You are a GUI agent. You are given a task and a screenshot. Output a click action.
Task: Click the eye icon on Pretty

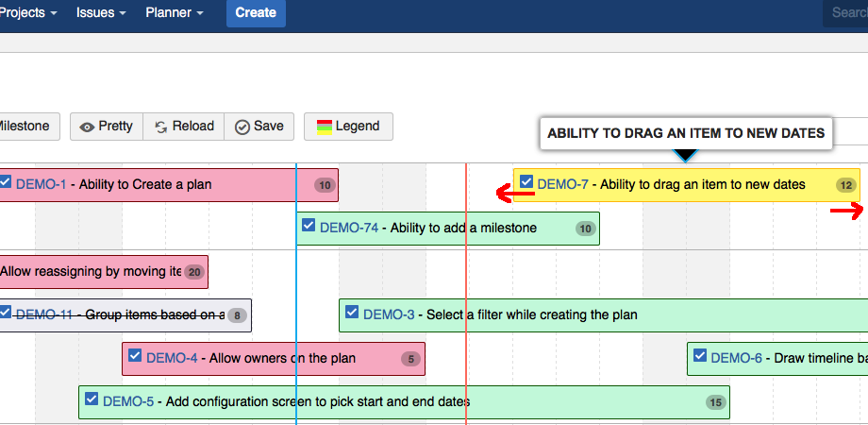[87, 127]
